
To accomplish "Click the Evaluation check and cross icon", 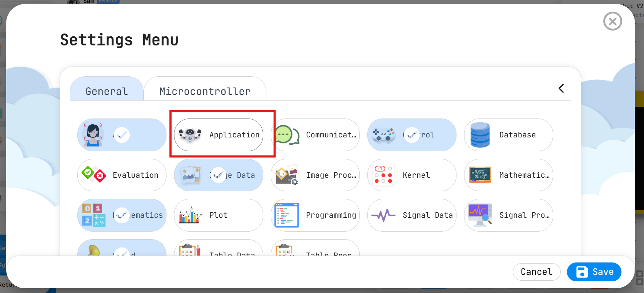I will click(94, 175).
